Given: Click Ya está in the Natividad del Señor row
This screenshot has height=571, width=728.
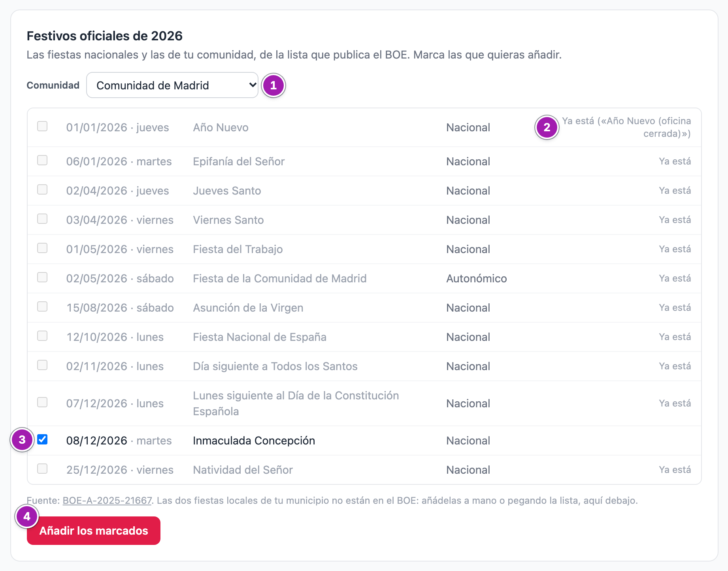Looking at the screenshot, I should pyautogui.click(x=675, y=470).
